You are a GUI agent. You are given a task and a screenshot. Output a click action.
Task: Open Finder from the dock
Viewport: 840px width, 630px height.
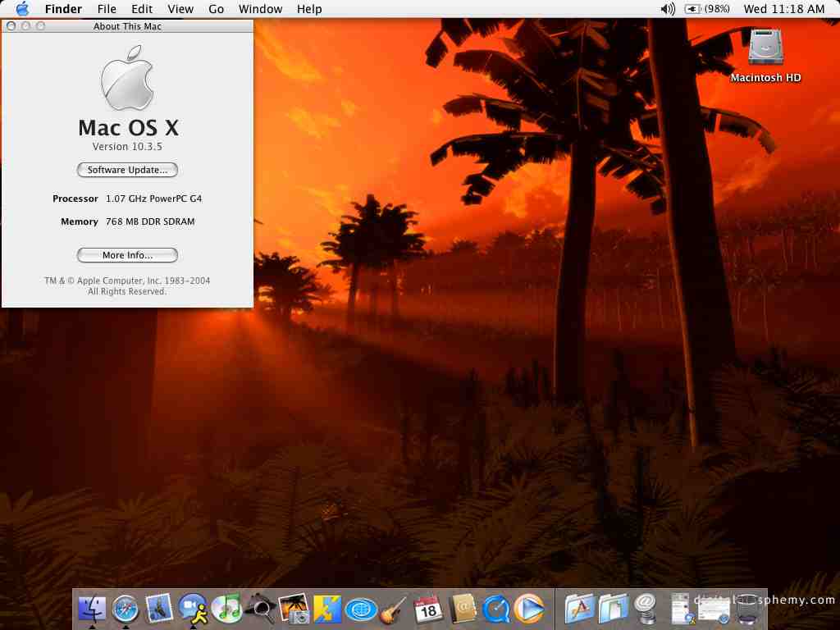92,609
